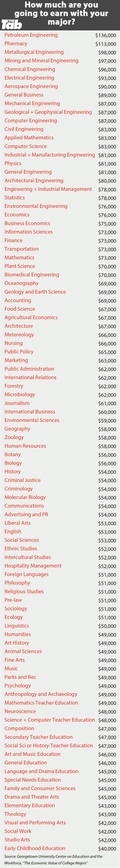
Task: Select the Theology major row
Action: click(x=60, y=814)
